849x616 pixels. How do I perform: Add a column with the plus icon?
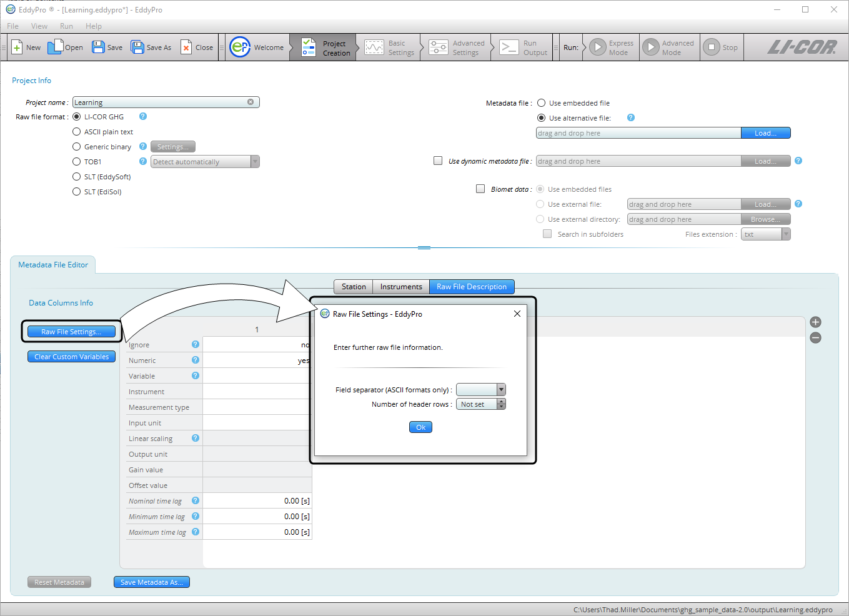tap(815, 322)
